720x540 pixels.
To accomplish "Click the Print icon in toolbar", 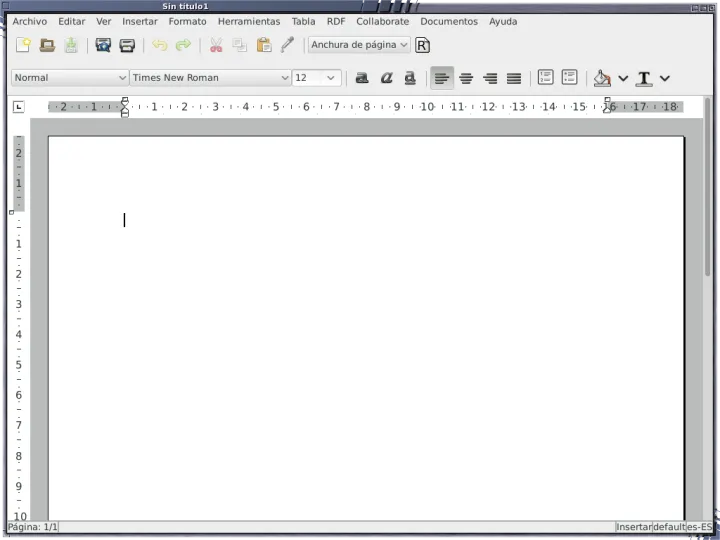I will point(127,45).
